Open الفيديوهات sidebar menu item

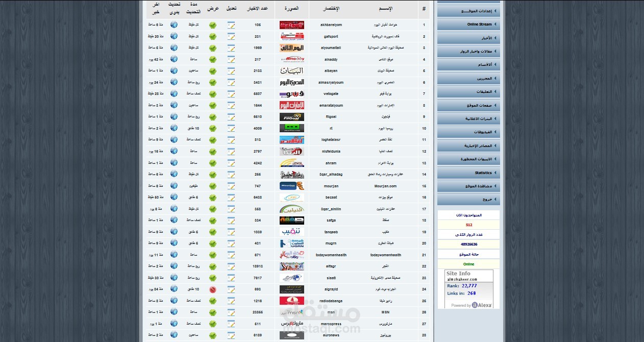(468, 132)
